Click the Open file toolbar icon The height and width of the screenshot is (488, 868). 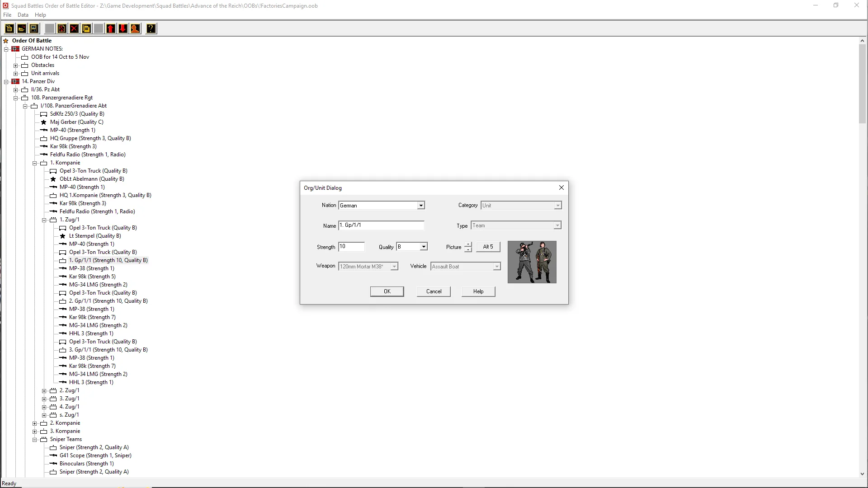click(x=21, y=29)
